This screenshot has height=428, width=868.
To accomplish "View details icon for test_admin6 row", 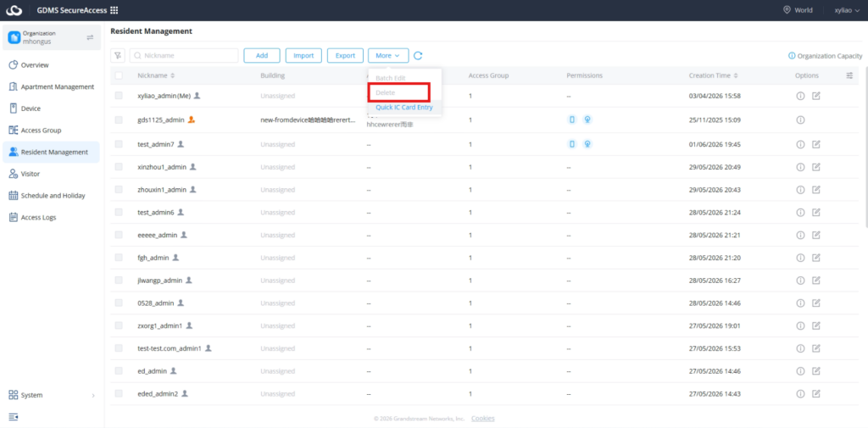I will (x=800, y=212).
